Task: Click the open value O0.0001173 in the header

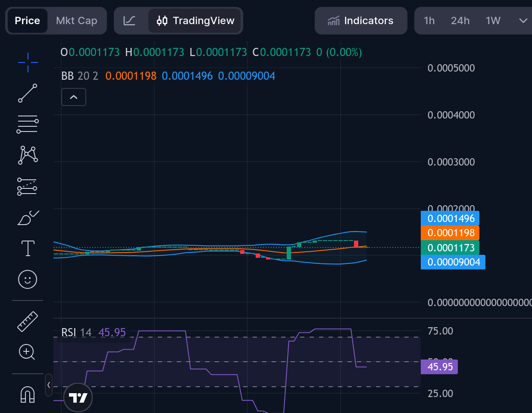Action: click(x=90, y=53)
